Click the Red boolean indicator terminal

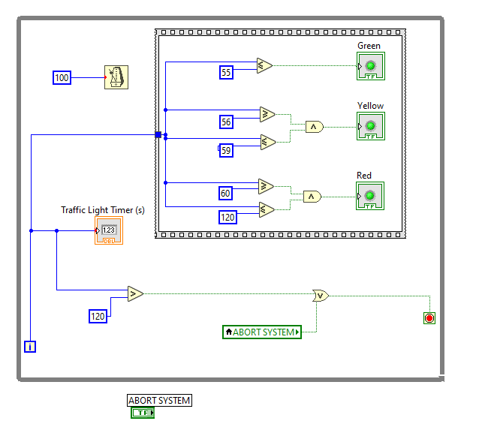(370, 196)
